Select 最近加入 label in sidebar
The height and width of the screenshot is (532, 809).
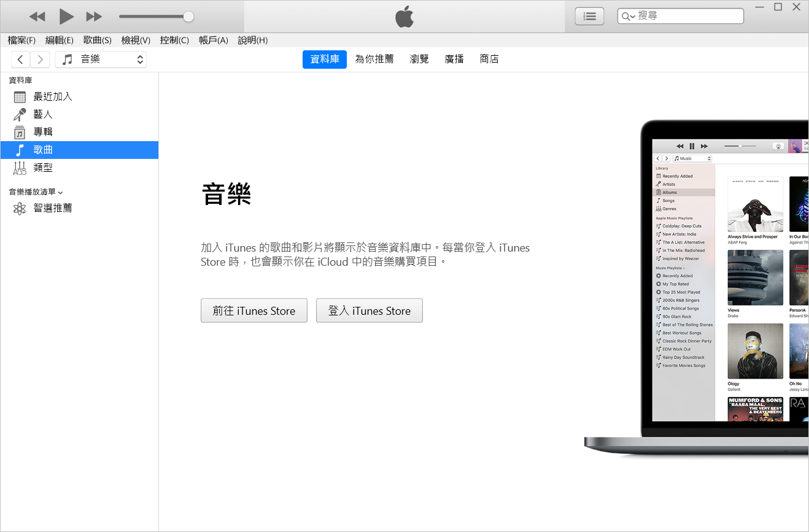(53, 96)
